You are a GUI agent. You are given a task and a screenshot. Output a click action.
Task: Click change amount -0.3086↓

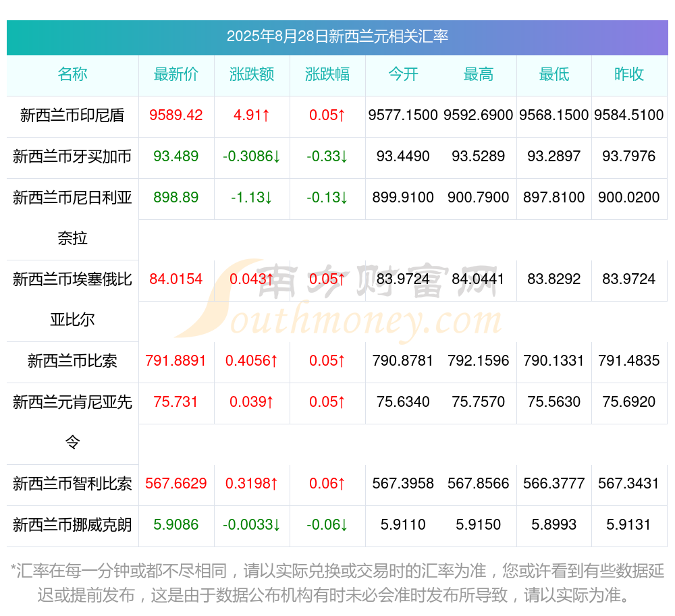[252, 156]
